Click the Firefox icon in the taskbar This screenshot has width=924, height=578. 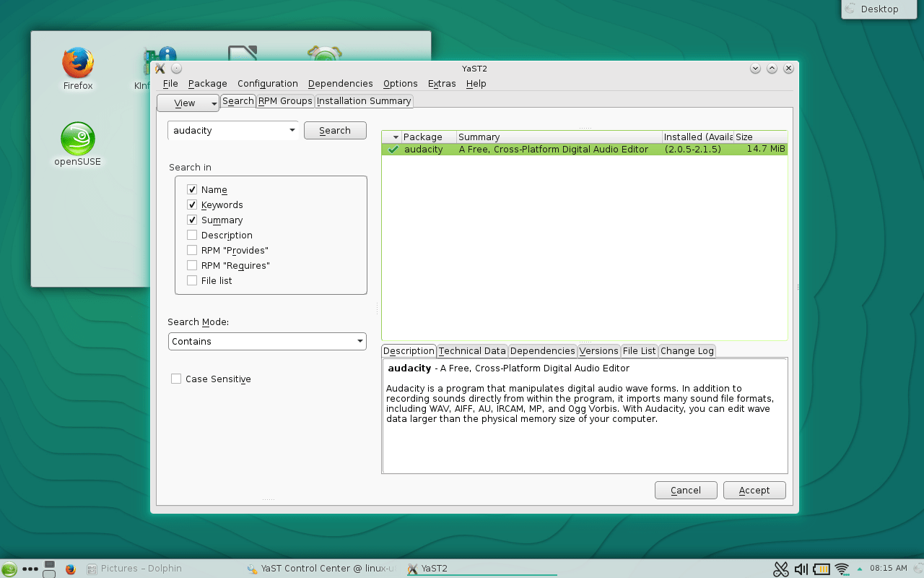click(x=70, y=569)
